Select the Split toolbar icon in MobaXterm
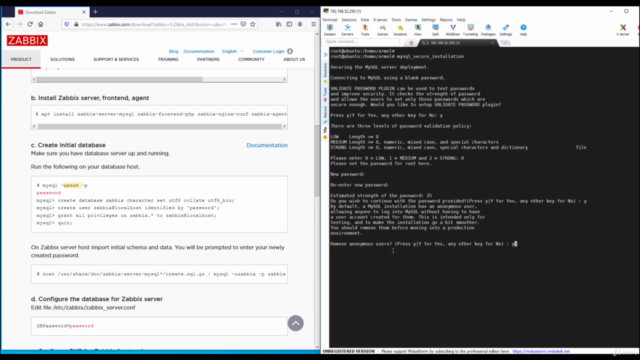This screenshot has height=360, width=640. (x=436, y=29)
